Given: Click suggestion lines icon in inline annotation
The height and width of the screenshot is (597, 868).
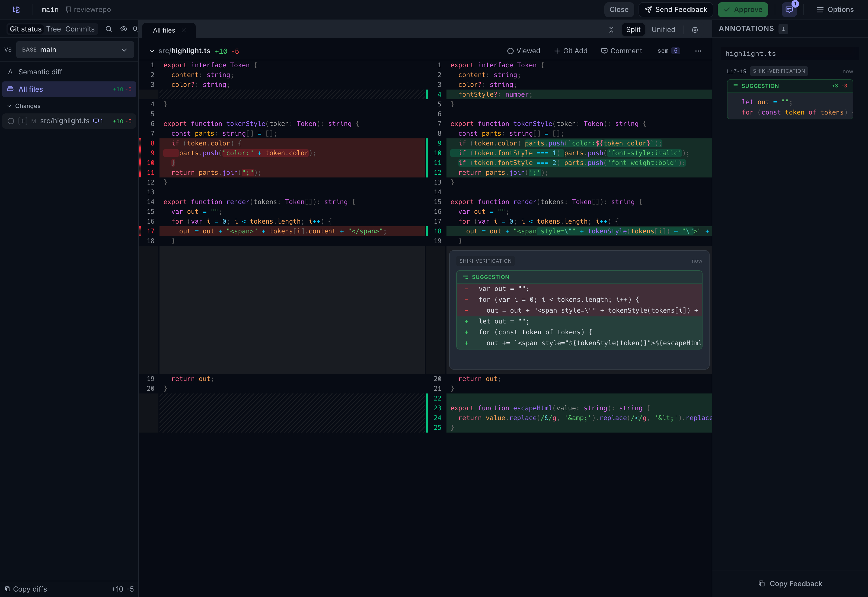Looking at the screenshot, I should [465, 277].
